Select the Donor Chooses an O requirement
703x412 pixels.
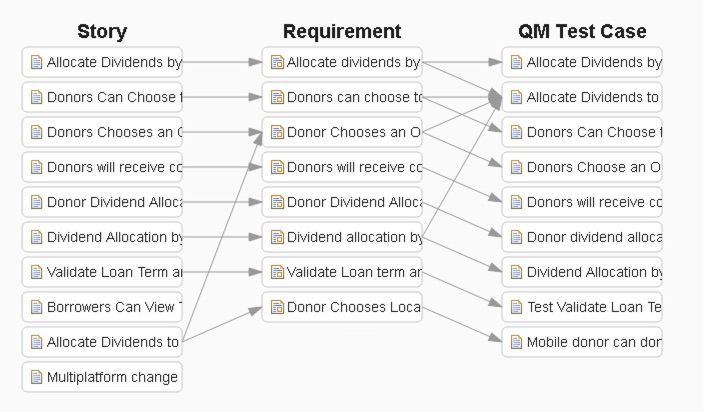(x=352, y=132)
